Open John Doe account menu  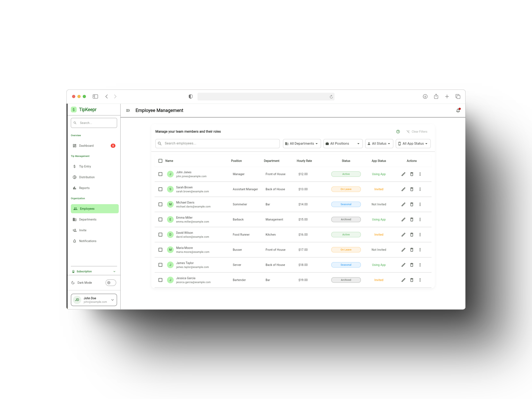coord(94,300)
